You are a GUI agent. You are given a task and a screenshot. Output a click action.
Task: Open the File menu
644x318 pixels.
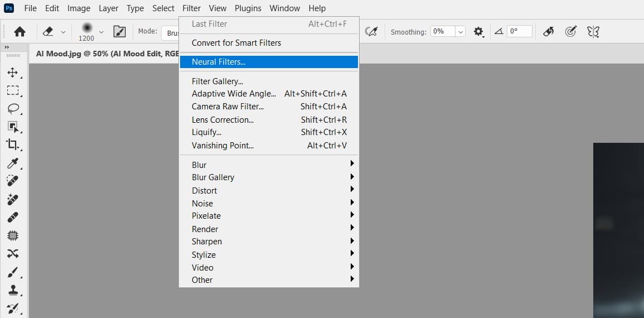point(31,8)
